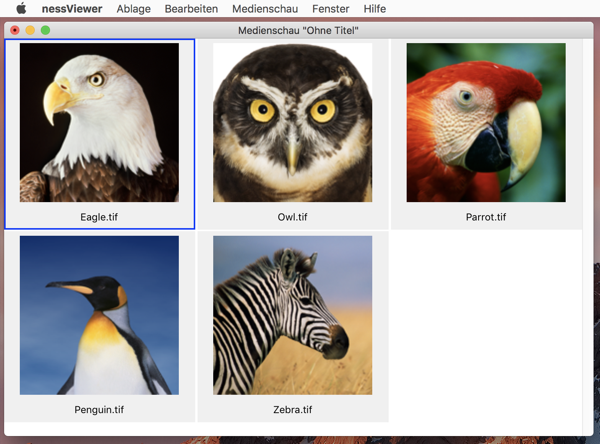The width and height of the screenshot is (600, 444).
Task: Select the Penguin thumbnail image
Action: (x=99, y=315)
